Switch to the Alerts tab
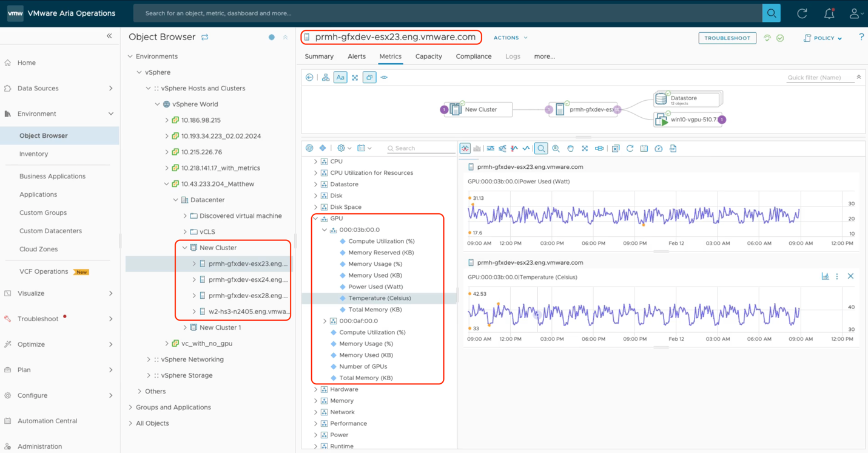Image resolution: width=868 pixels, height=453 pixels. click(357, 56)
